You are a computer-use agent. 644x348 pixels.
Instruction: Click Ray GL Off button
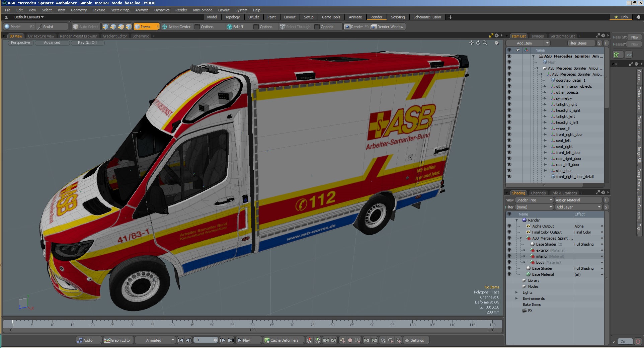click(x=87, y=43)
